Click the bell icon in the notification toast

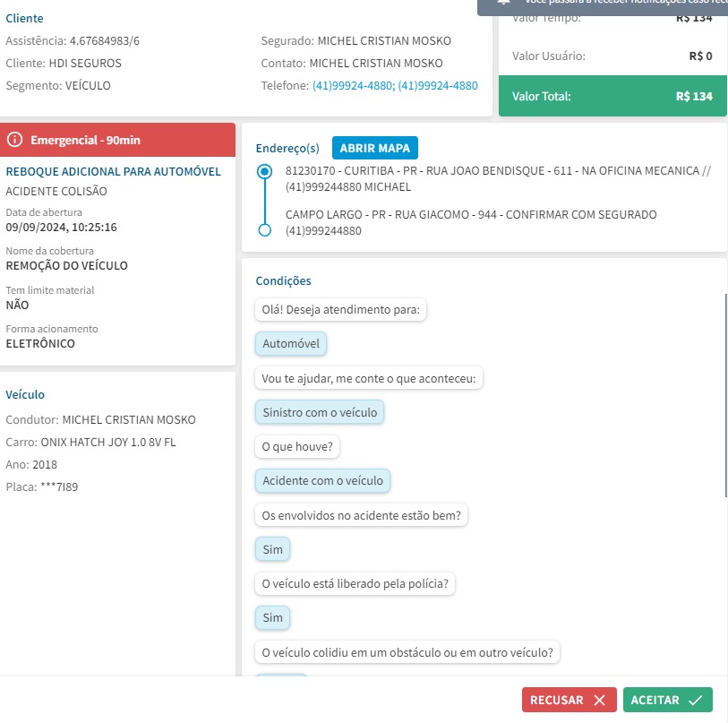503,2
